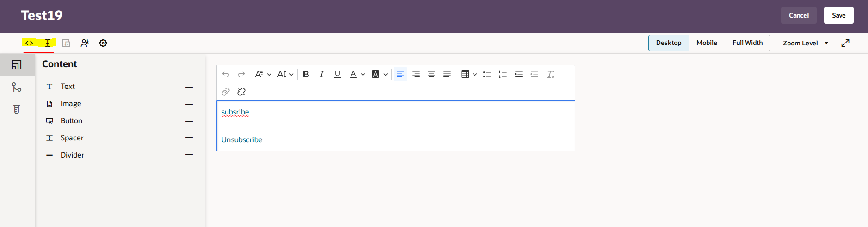Screen dimensions: 868x227
Task: Apply the text background color
Action: click(376, 74)
